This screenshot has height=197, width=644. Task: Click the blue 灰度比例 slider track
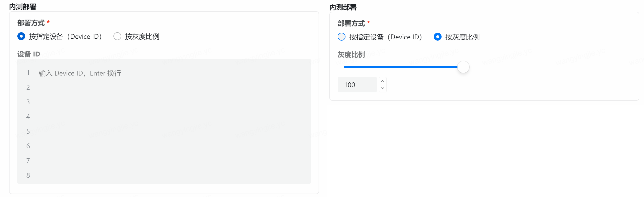[x=400, y=67]
